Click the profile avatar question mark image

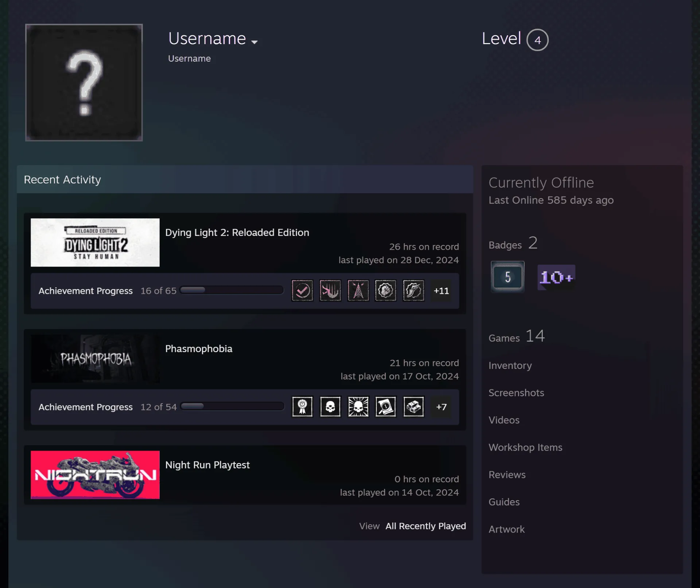(x=84, y=82)
